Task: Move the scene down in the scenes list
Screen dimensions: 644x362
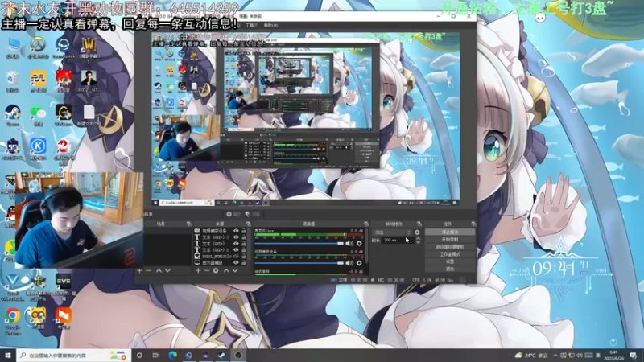Action: [x=167, y=271]
